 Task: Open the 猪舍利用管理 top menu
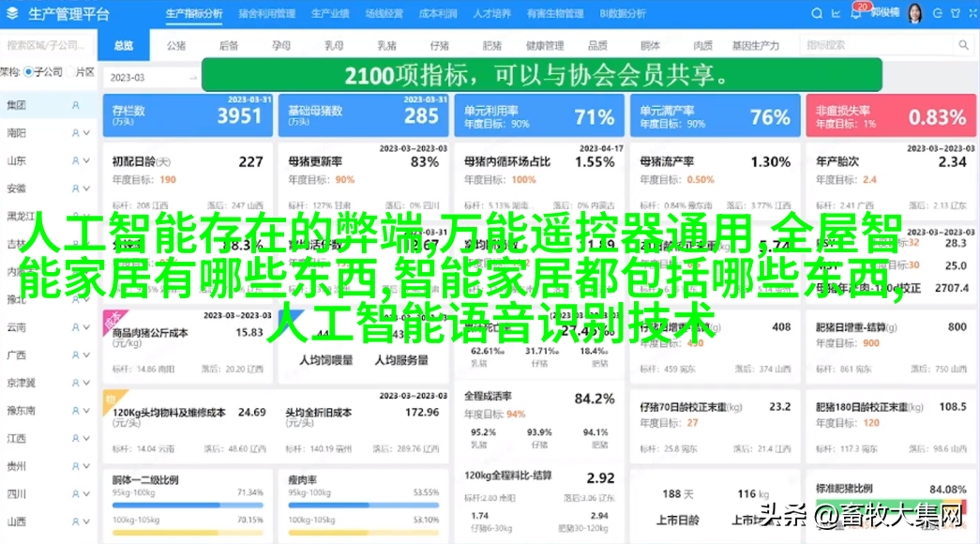267,13
